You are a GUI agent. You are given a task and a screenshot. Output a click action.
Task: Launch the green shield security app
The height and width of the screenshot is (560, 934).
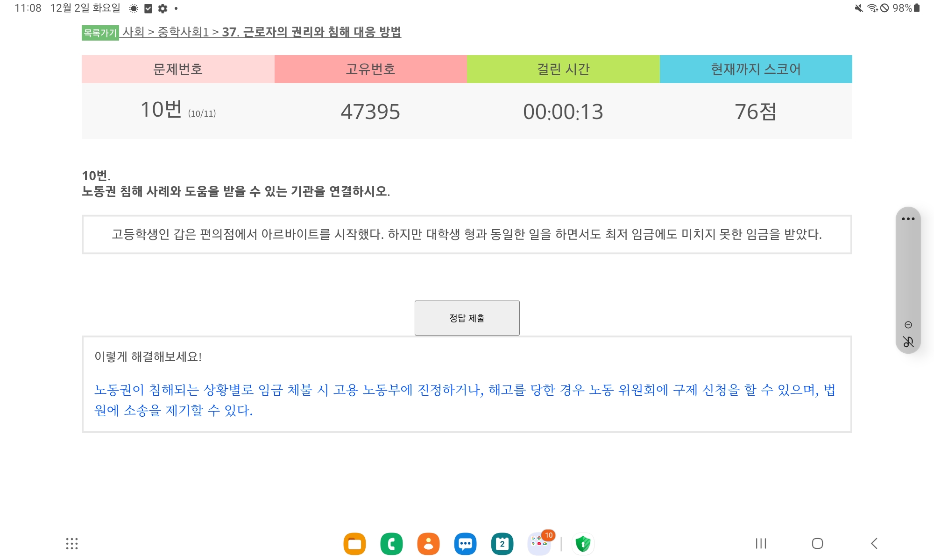[583, 544]
